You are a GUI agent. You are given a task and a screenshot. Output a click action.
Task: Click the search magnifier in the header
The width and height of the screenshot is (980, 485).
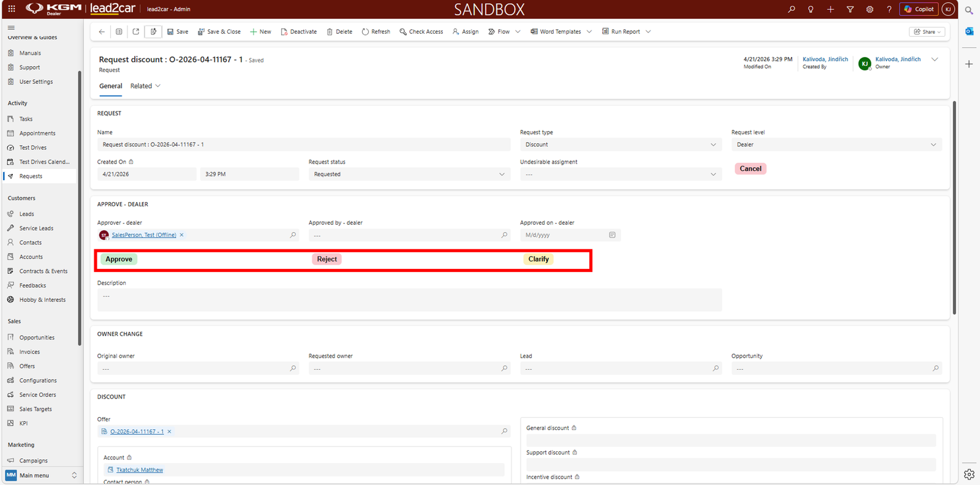[x=791, y=9]
